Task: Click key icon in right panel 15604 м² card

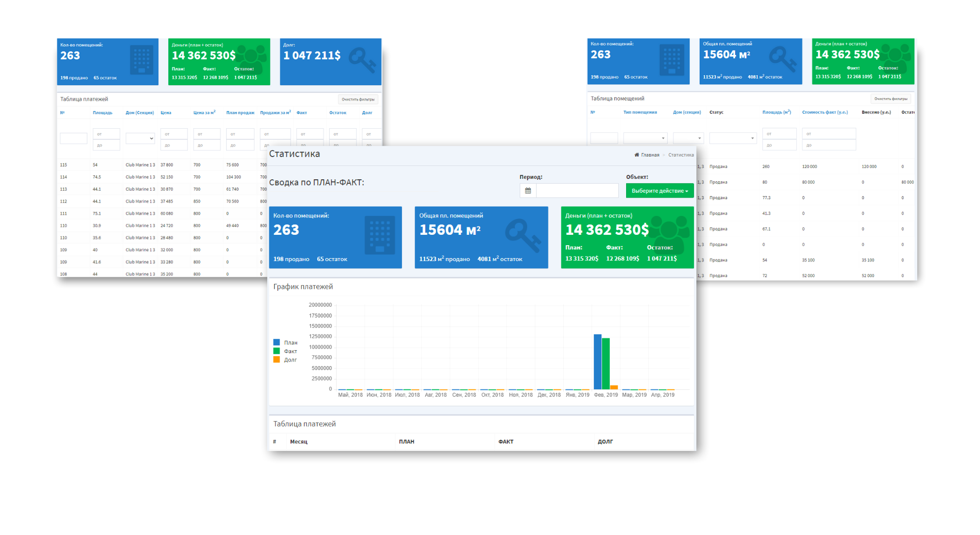Action: [783, 59]
